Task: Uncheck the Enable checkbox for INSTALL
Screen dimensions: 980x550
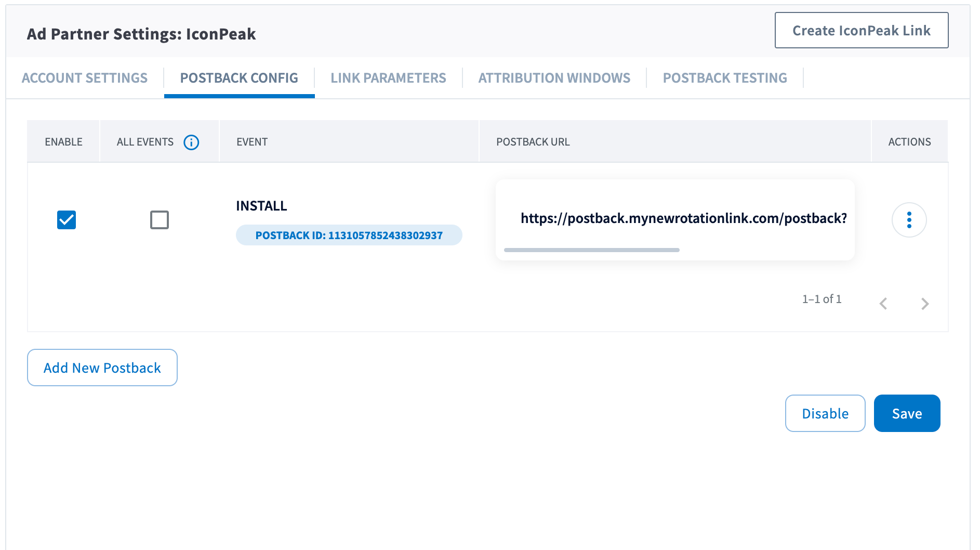Action: (67, 220)
